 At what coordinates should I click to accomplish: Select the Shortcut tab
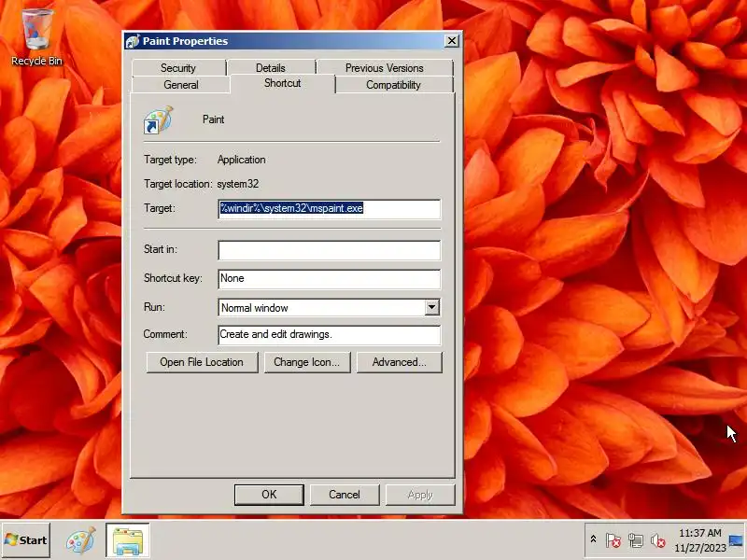pos(283,83)
